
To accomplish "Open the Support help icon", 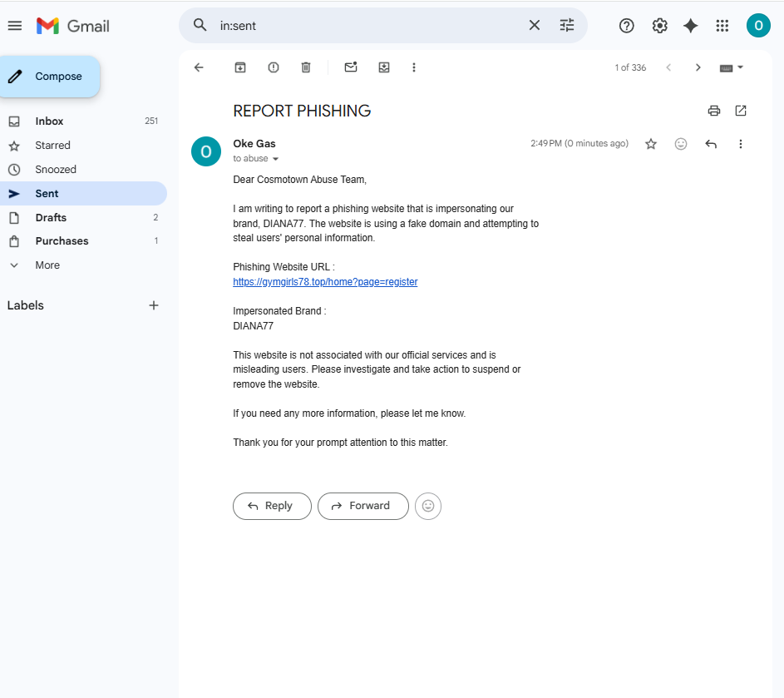I will [627, 26].
